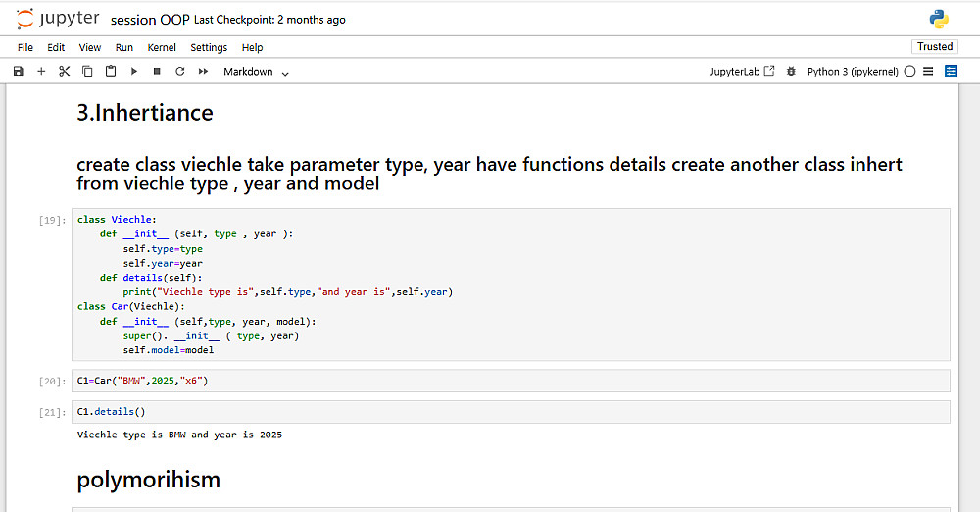The image size is (980, 512).
Task: Open the Settings menu
Action: 209,47
